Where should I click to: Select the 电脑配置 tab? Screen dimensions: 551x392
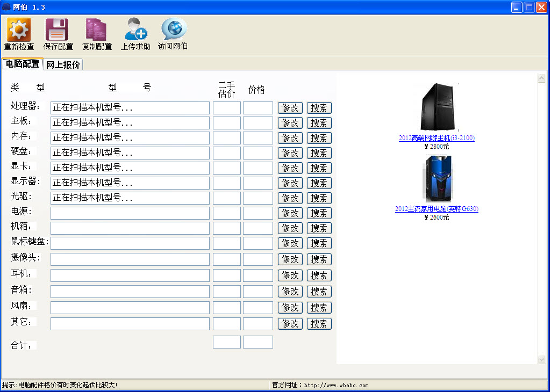[x=23, y=64]
